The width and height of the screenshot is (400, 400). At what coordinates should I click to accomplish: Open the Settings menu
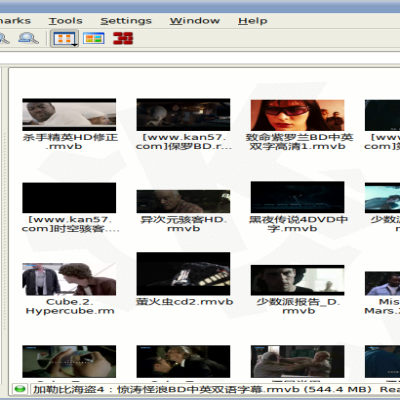point(126,21)
